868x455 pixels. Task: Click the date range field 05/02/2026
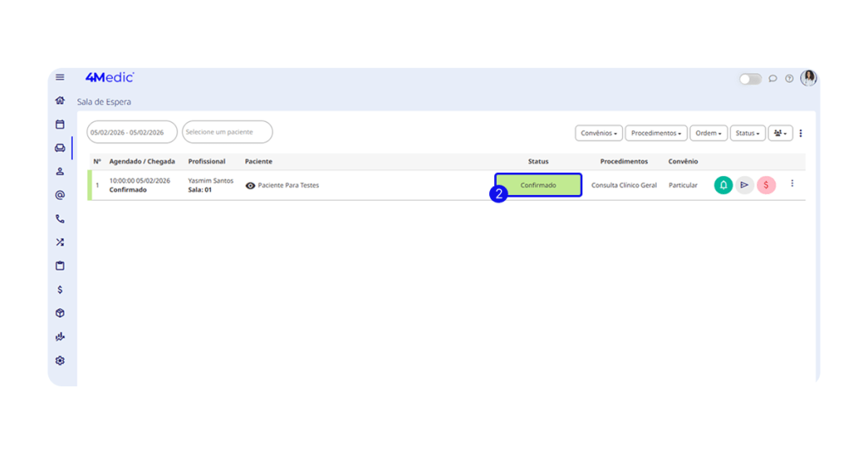(131, 132)
